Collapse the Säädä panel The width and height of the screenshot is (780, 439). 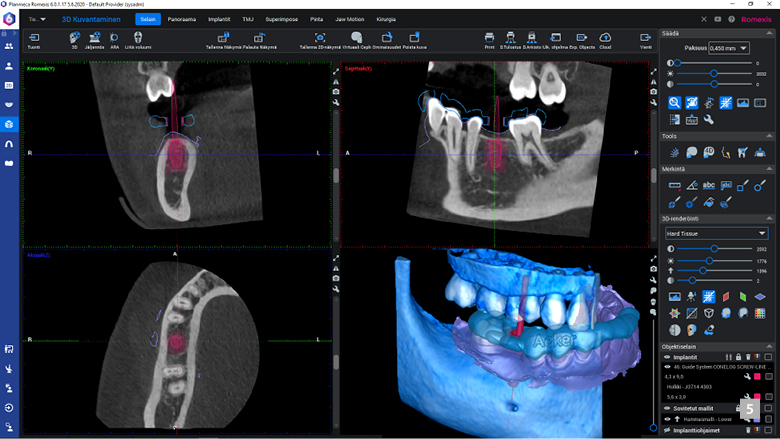point(769,33)
